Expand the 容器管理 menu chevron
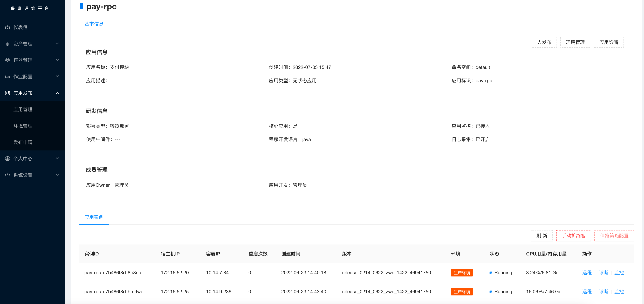The image size is (644, 304). (x=57, y=60)
